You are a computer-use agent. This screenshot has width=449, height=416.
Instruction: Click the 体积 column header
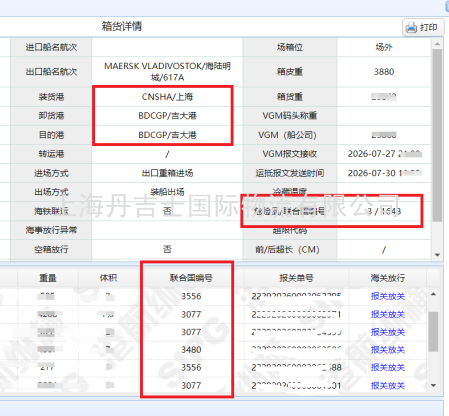[x=108, y=278]
